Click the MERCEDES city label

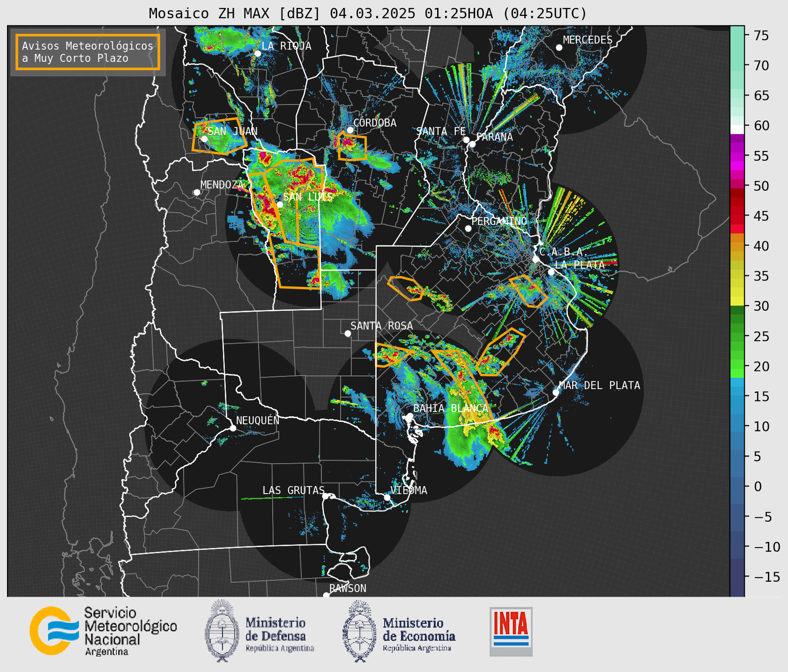click(587, 40)
